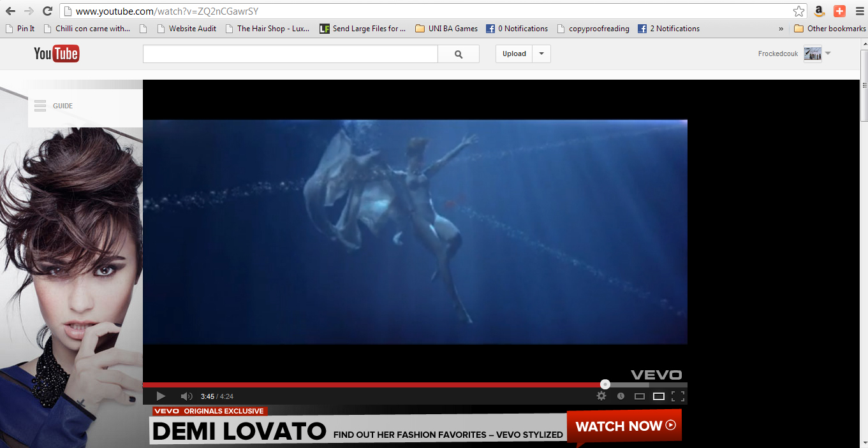Switch to large player size
The height and width of the screenshot is (448, 868).
tap(659, 396)
